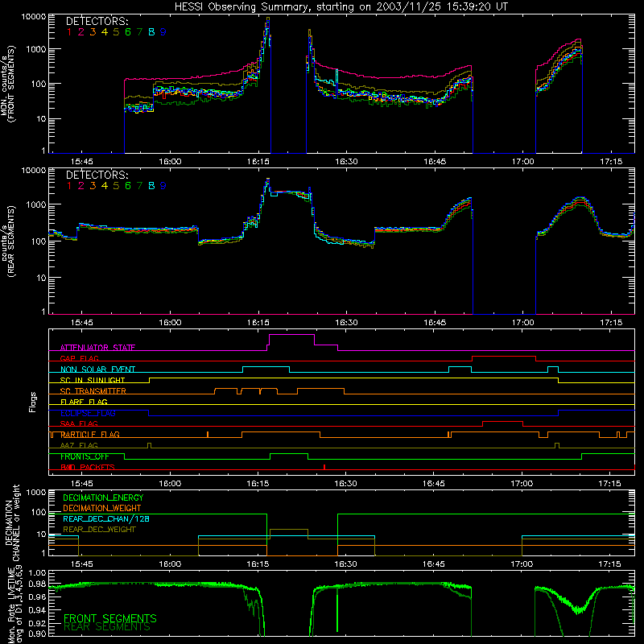Click the DECIMATION_ENERGY legend entry
Viewport: 644px width, 644px height.
click(103, 497)
